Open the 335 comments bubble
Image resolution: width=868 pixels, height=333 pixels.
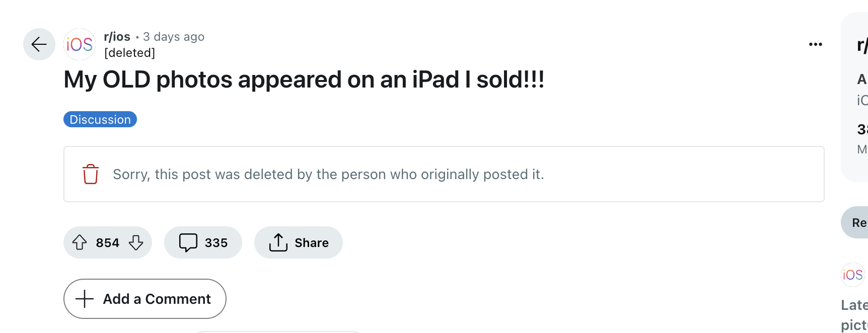[203, 242]
